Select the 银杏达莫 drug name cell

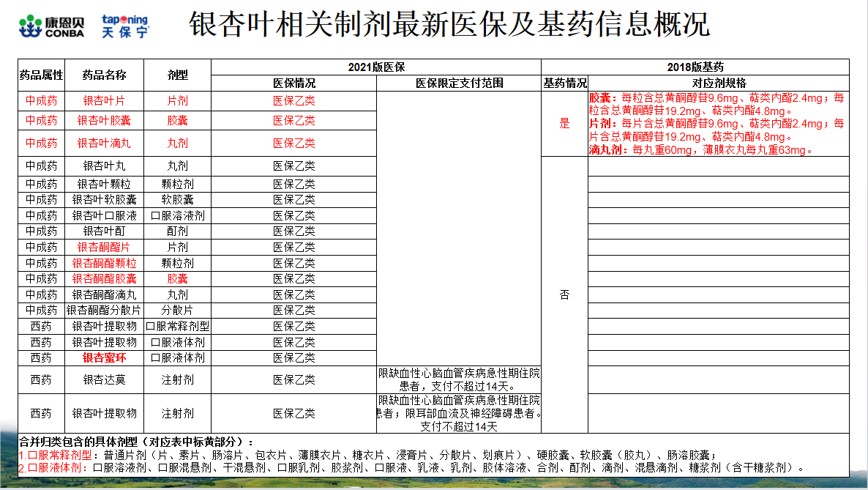pos(104,379)
